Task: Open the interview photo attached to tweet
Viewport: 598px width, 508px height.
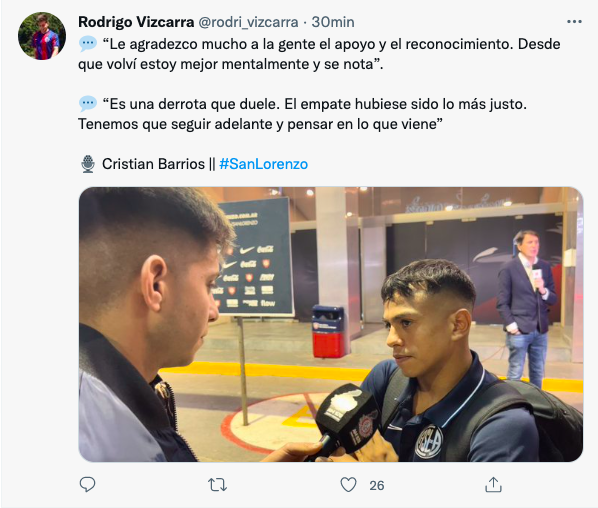Action: point(331,324)
